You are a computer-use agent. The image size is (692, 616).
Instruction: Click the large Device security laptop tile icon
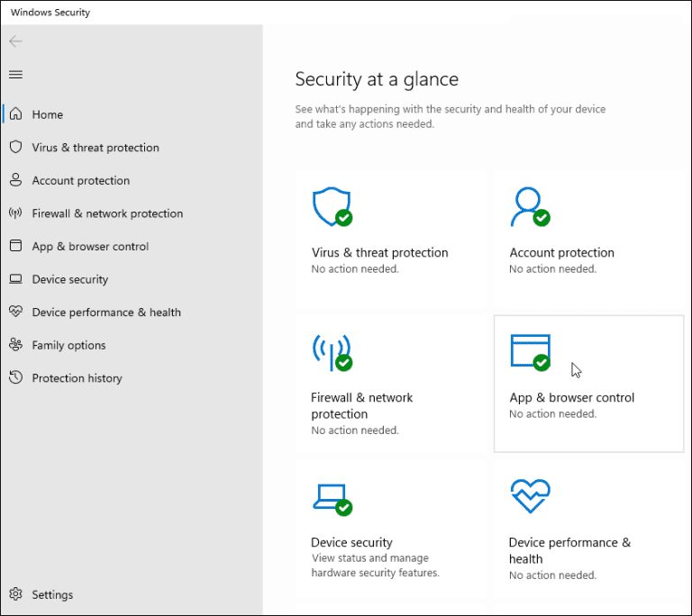[331, 497]
